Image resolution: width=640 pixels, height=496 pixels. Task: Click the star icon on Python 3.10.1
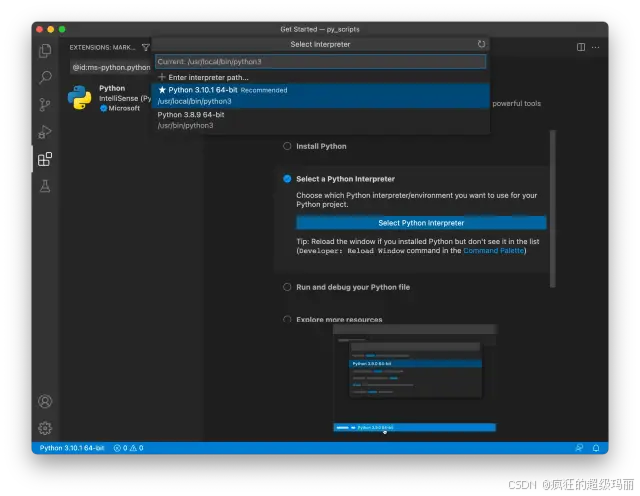point(162,90)
